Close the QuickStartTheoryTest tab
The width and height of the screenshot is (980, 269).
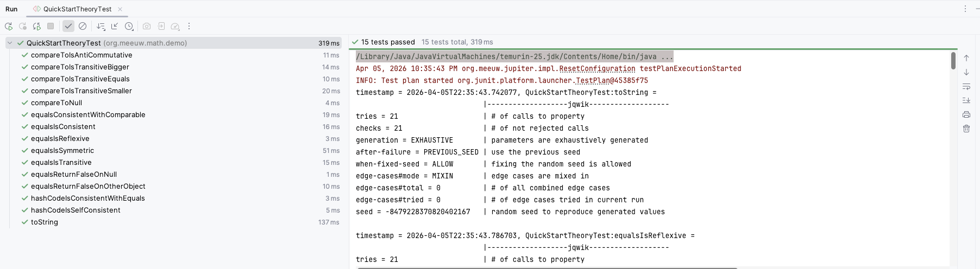tap(120, 9)
